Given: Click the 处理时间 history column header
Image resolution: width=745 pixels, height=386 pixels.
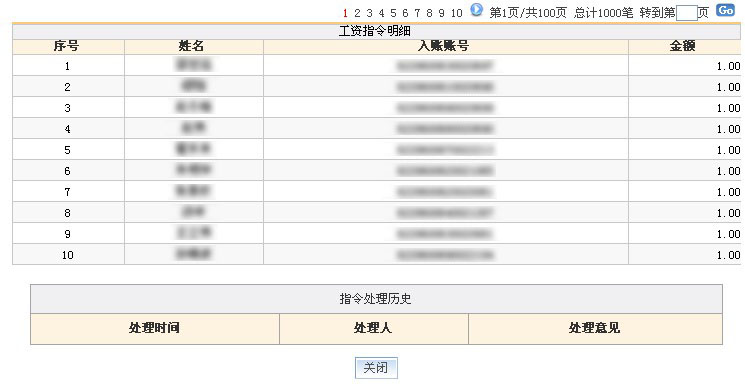Looking at the screenshot, I should tap(155, 328).
